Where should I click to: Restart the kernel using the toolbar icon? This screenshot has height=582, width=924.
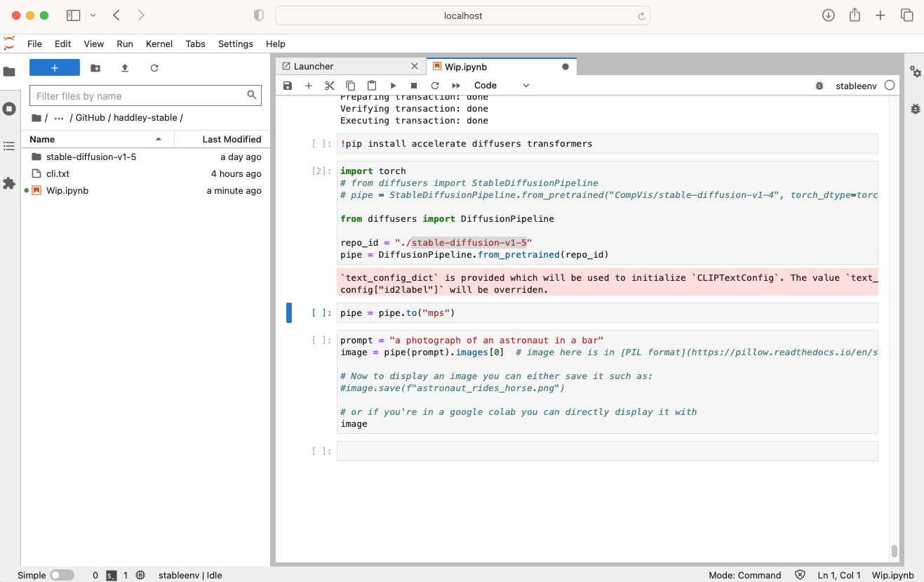point(435,86)
